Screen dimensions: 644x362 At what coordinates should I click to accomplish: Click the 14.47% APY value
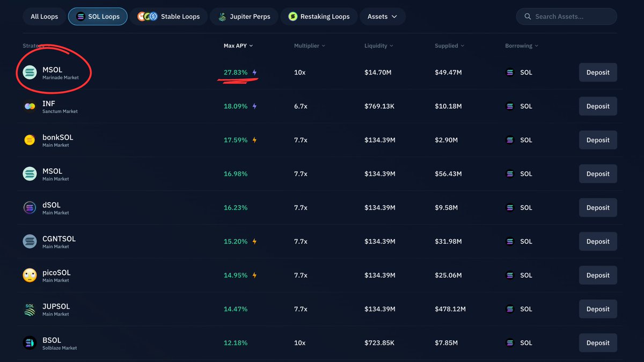coord(236,309)
